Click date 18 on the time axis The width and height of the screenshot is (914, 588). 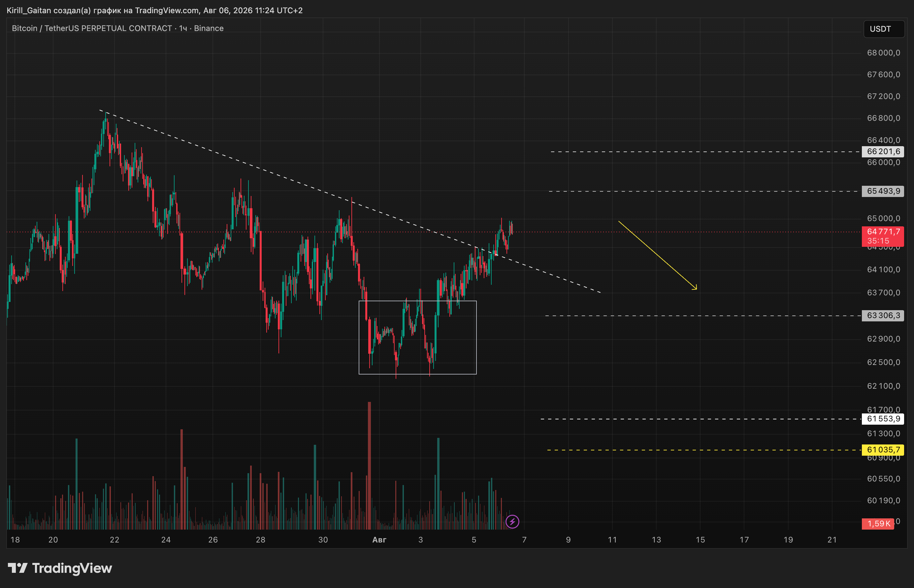click(x=15, y=539)
